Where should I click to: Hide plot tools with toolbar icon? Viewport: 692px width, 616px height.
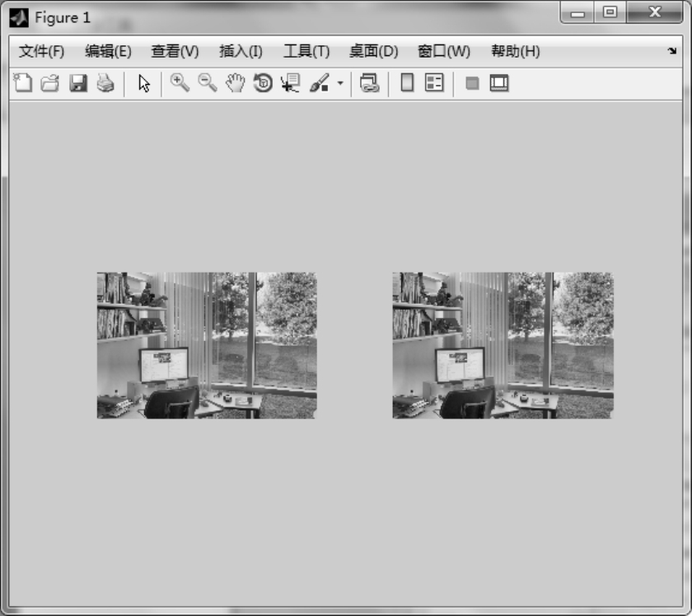(x=472, y=83)
